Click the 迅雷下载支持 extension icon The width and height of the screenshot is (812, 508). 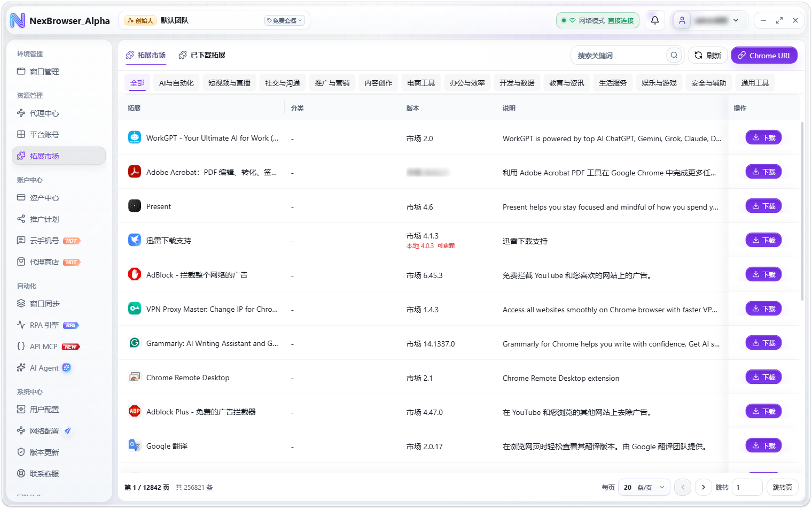click(x=135, y=240)
